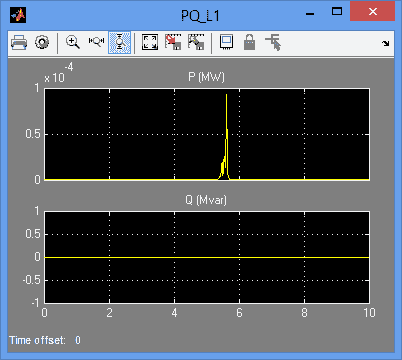The image size is (402, 360).
Task: Open the scope Parameters gear icon
Action: click(x=42, y=43)
